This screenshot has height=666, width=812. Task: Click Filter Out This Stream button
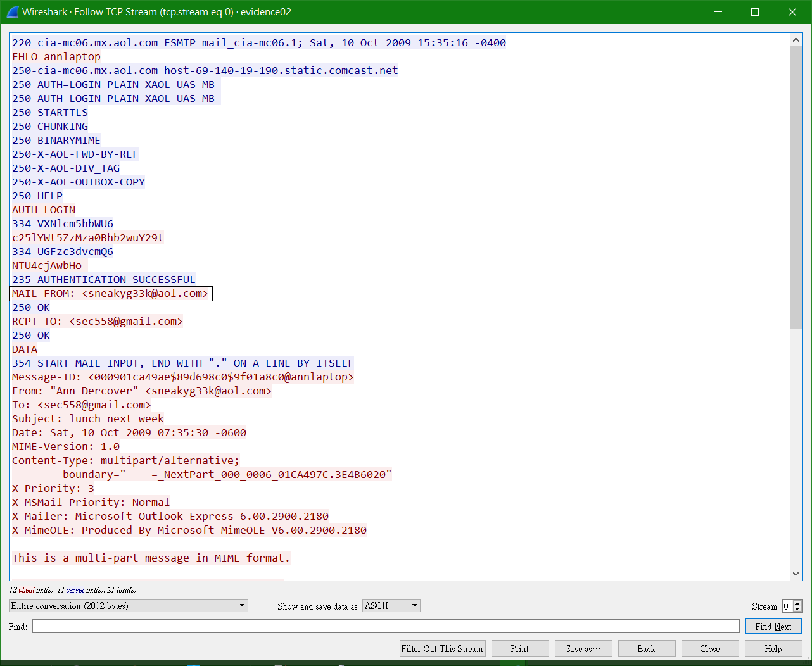point(442,648)
